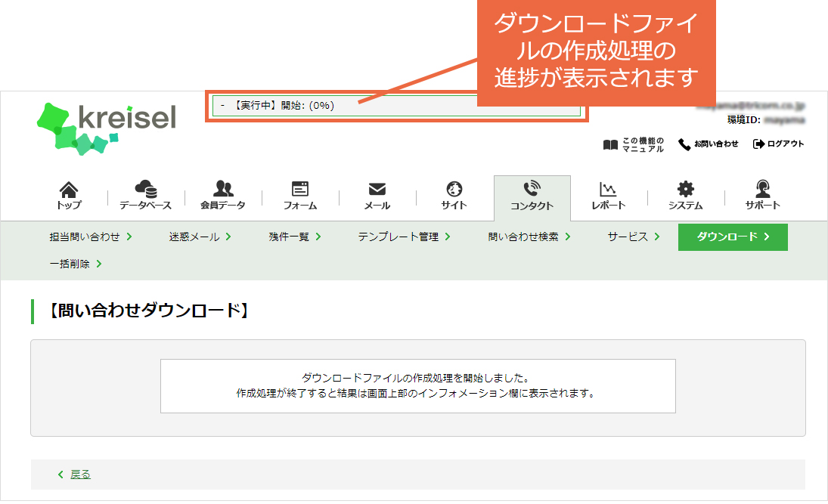Go to サービス submenu

628,237
